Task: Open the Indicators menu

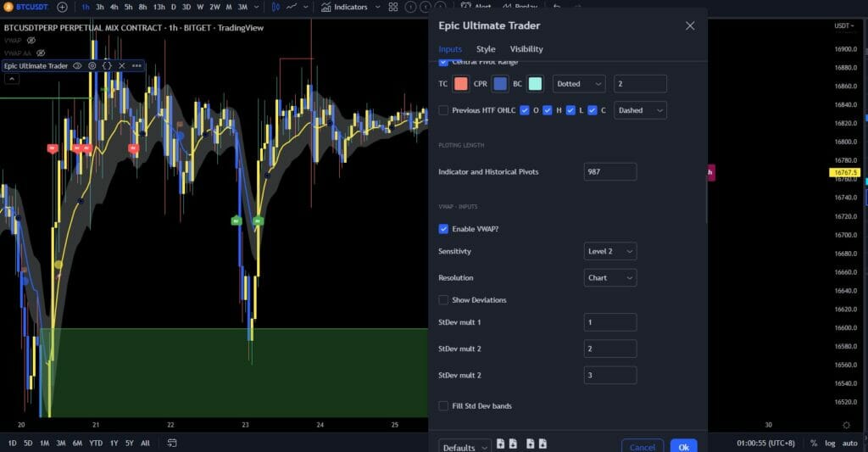Action: [x=344, y=7]
